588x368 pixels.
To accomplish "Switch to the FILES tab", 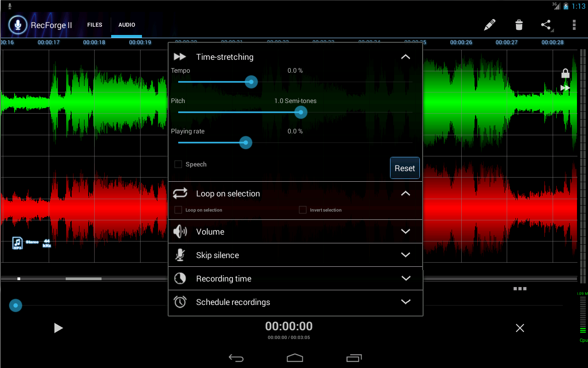I will (x=95, y=25).
